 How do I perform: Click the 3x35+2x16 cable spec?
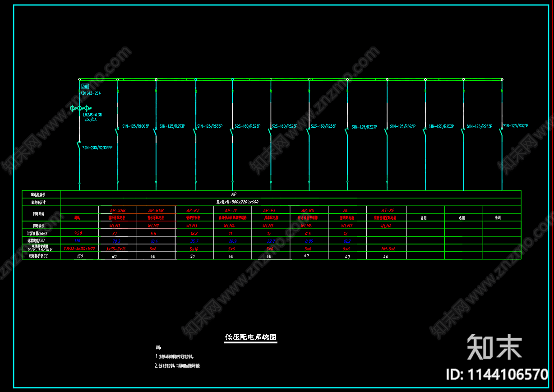[116, 249]
